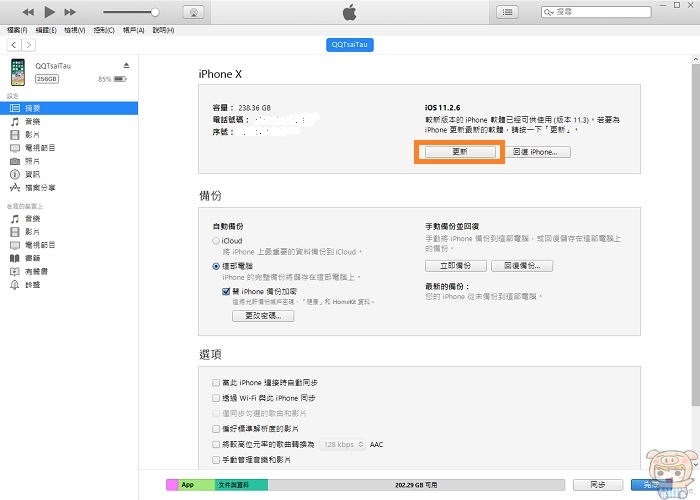Click the fast forward next button
Viewport: 700px width, 500px height.
70,12
